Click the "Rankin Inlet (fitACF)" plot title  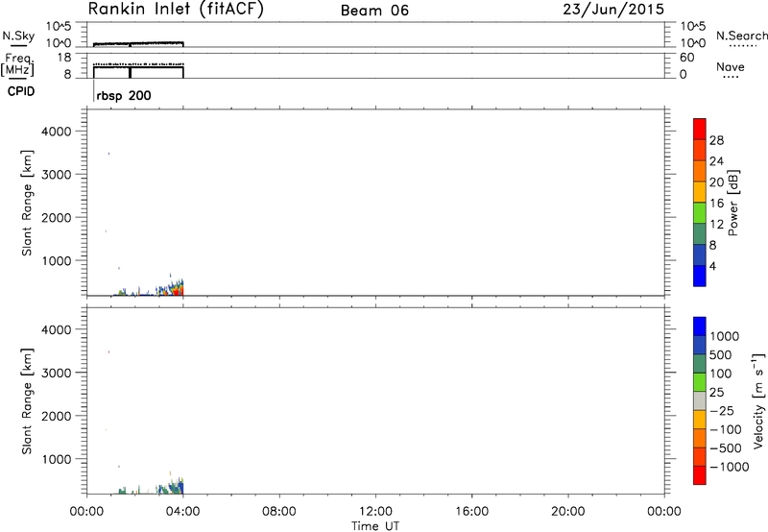click(176, 10)
